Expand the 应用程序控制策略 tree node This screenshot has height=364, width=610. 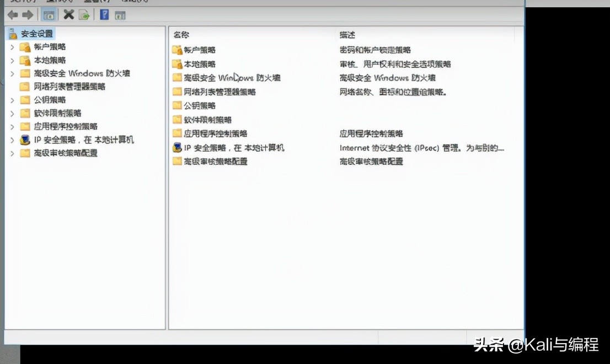12,126
